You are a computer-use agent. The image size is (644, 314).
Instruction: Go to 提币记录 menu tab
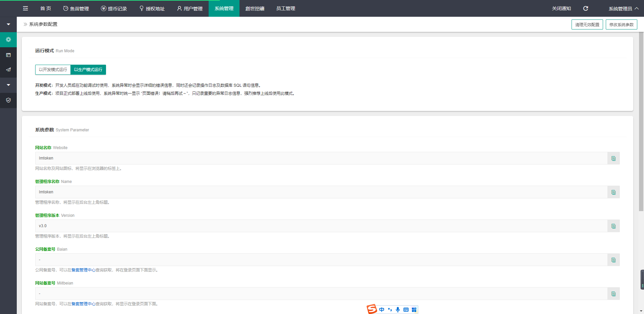tap(114, 9)
